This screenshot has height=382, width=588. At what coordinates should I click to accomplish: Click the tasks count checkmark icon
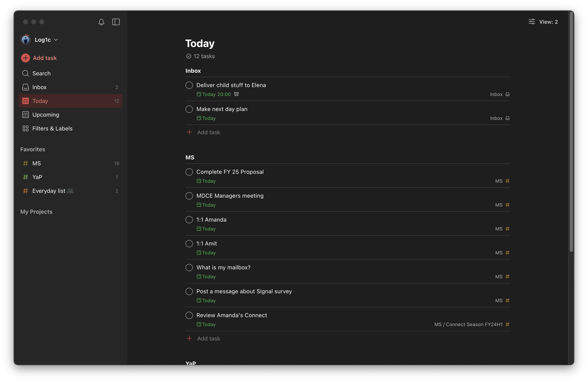[x=189, y=56]
